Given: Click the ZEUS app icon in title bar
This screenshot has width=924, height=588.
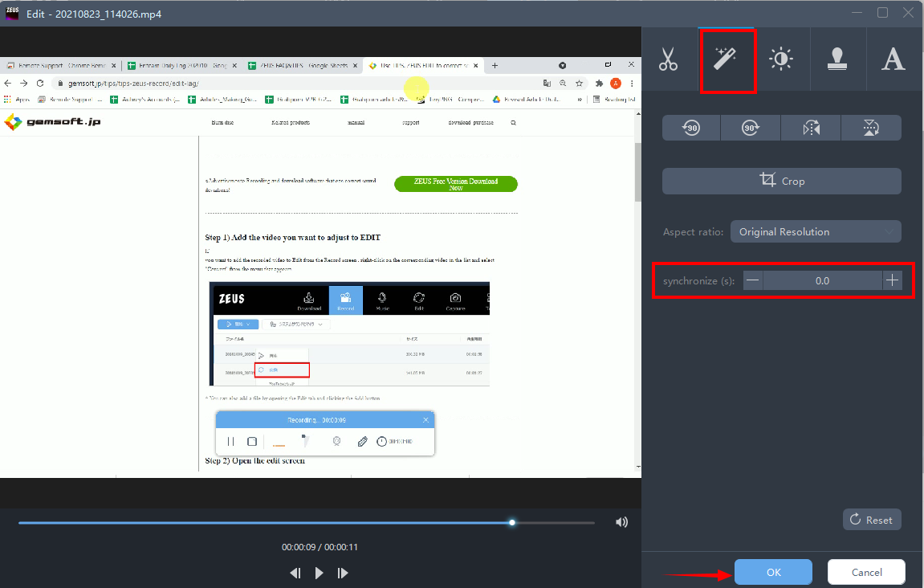Looking at the screenshot, I should click(12, 14).
